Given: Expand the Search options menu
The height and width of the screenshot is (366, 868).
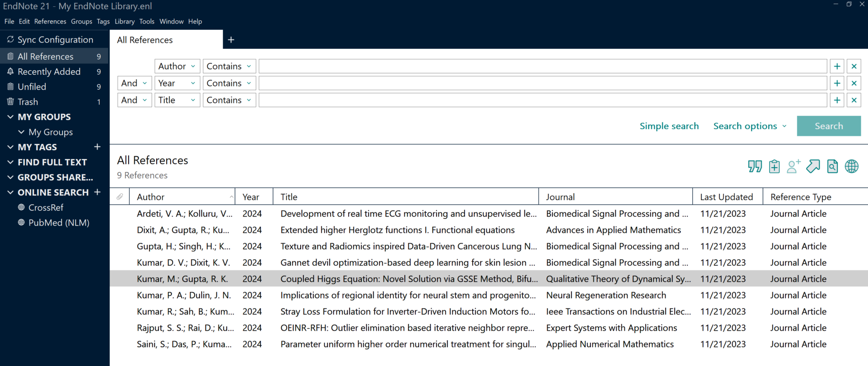Looking at the screenshot, I should 750,126.
